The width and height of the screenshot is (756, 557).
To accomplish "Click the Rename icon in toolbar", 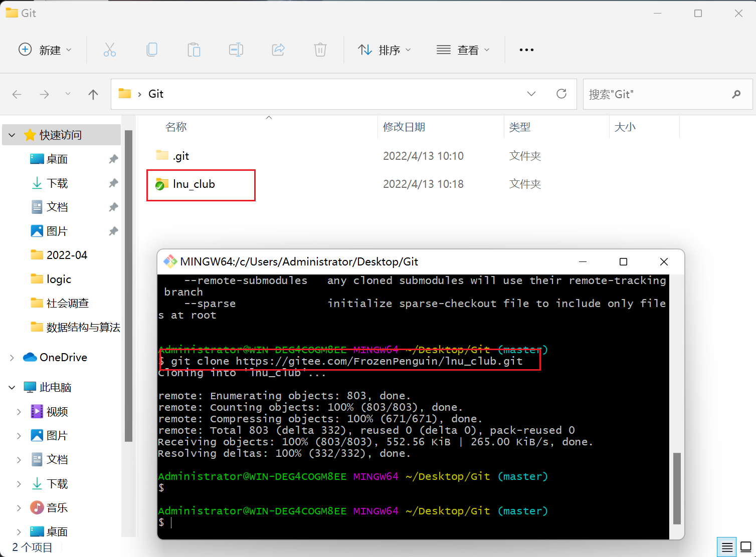I will [236, 50].
